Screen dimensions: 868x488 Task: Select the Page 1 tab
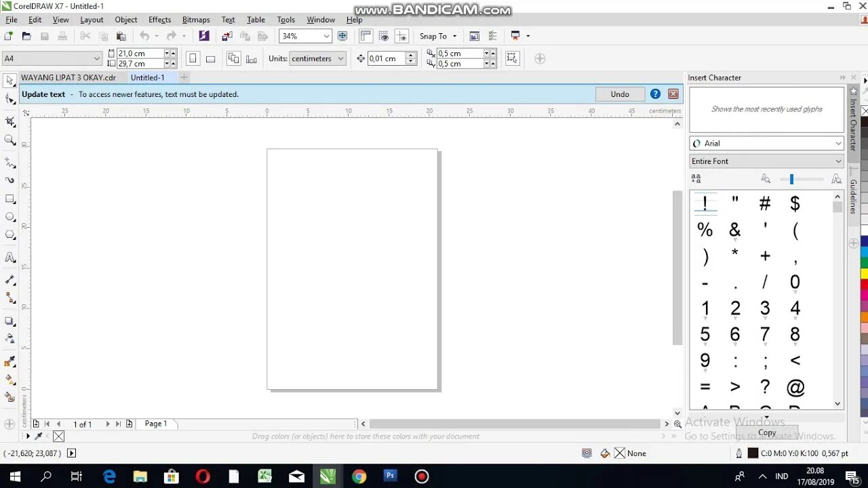(155, 424)
